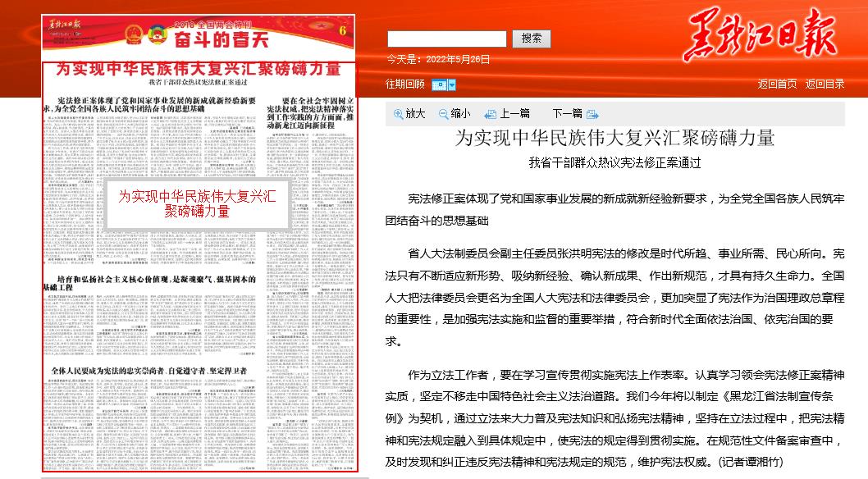Go to next article via 下一篇 text
Screen dimensions: 868x479
[x=567, y=114]
